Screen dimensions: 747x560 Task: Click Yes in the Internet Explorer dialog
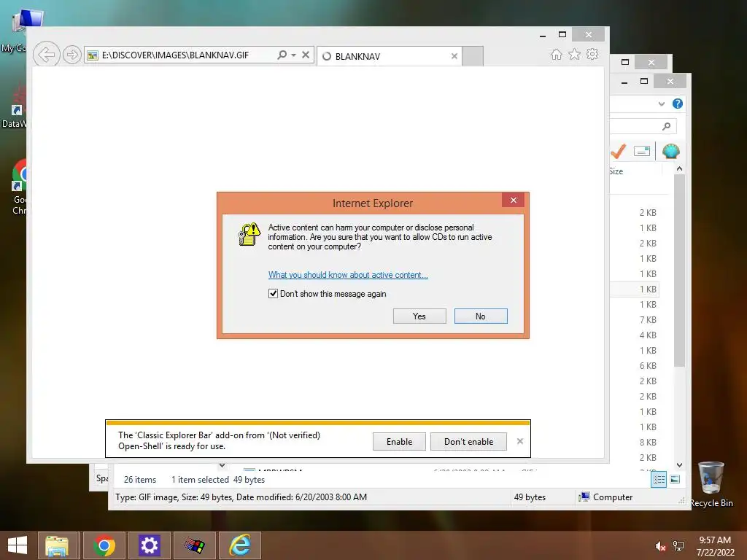[x=419, y=316]
